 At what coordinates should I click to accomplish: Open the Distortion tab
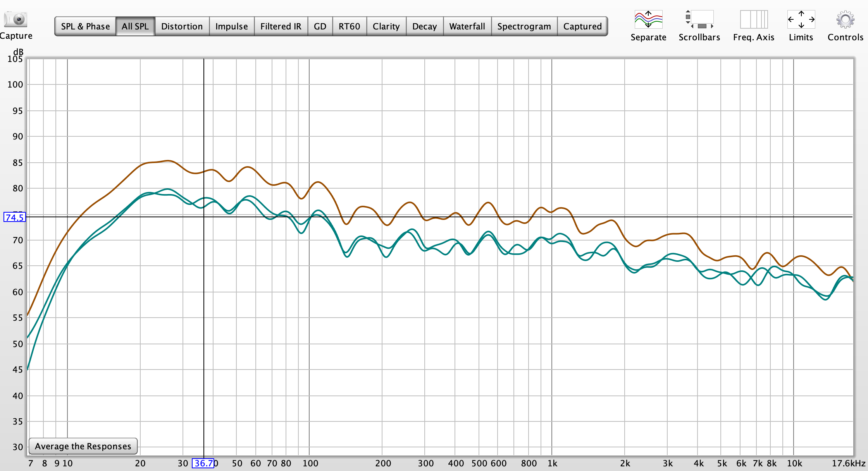182,26
